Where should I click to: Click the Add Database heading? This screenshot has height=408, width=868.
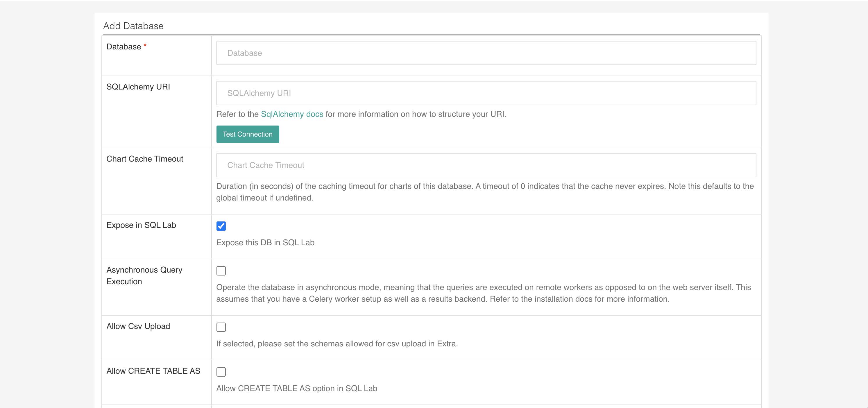pos(133,26)
